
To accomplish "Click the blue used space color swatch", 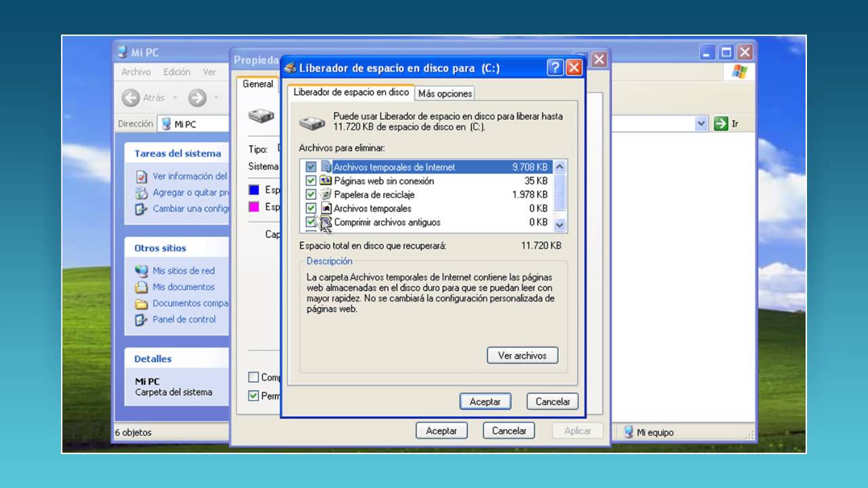I will 254,190.
